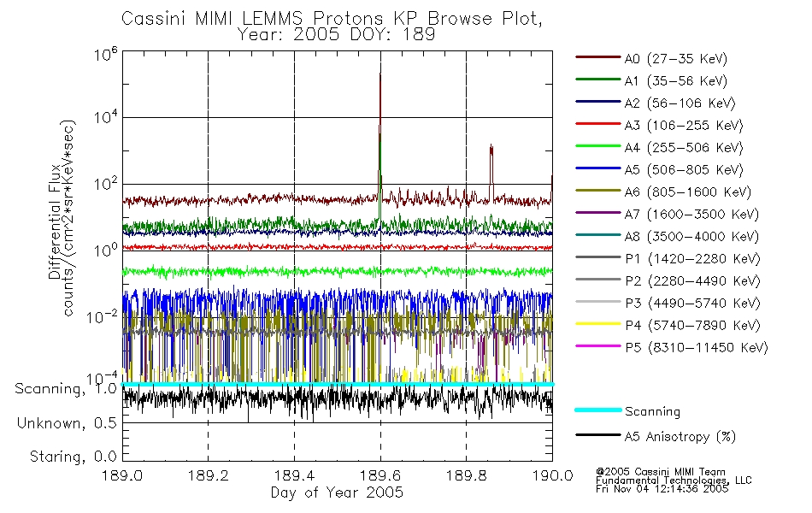This screenshot has height=513, width=812.
Task: Select the P2 (2280-4490 KeV) legend label
Action: (692, 281)
